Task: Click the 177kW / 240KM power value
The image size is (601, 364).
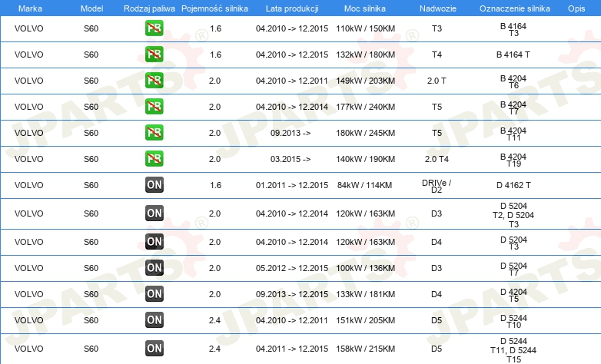Action: pyautogui.click(x=365, y=107)
